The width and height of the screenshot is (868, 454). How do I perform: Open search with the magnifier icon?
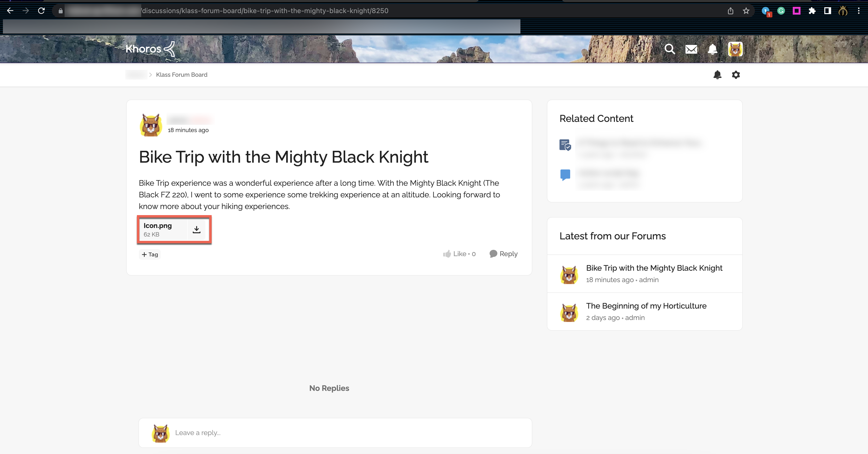click(669, 49)
